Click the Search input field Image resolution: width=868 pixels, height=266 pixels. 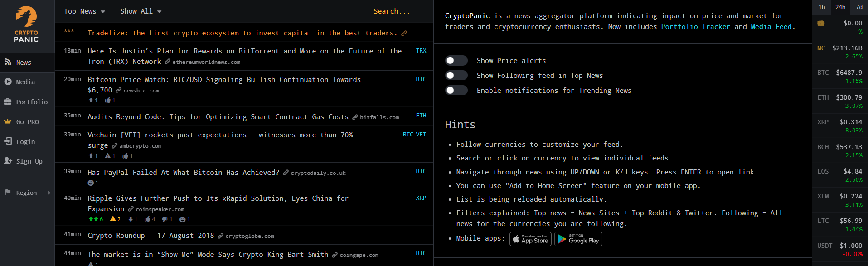[x=393, y=11]
